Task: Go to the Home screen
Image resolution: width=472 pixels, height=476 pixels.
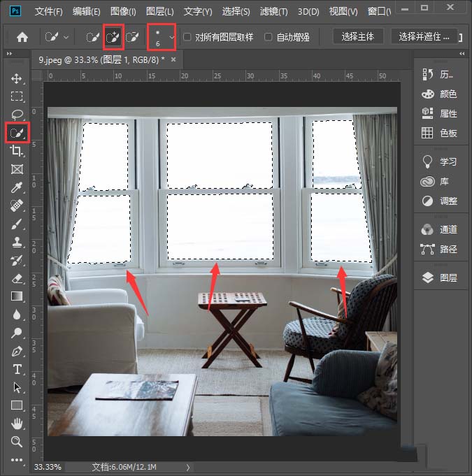Action: click(22, 37)
